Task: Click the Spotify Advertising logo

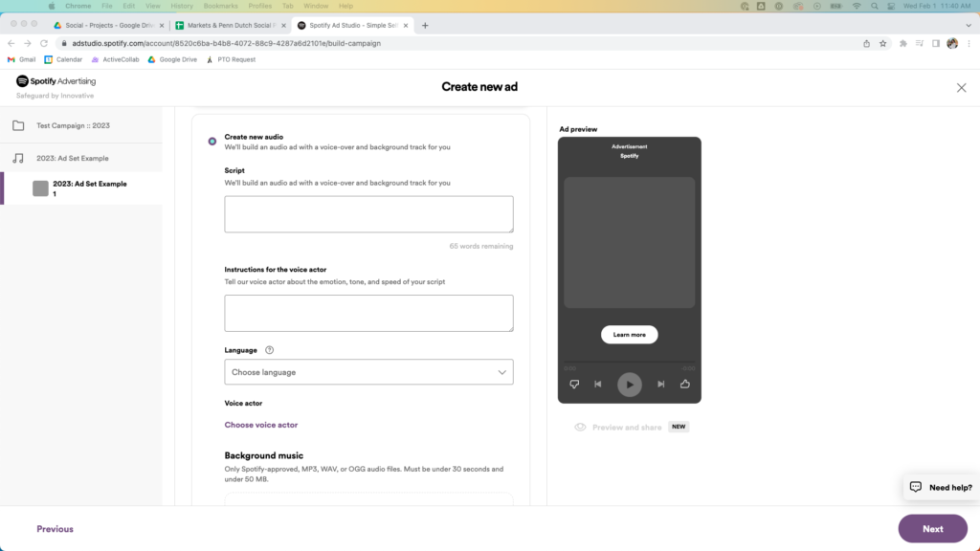Action: [x=56, y=81]
